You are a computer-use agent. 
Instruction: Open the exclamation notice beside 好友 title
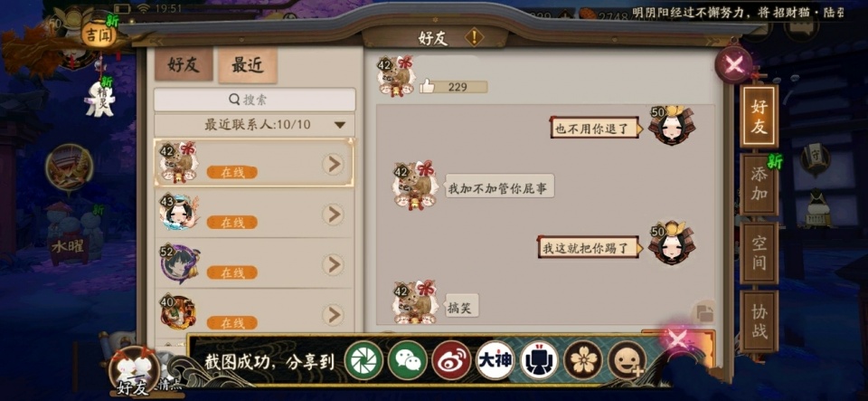474,38
